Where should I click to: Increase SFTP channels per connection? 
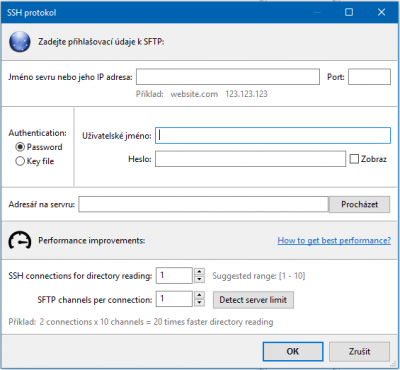pyautogui.click(x=199, y=295)
